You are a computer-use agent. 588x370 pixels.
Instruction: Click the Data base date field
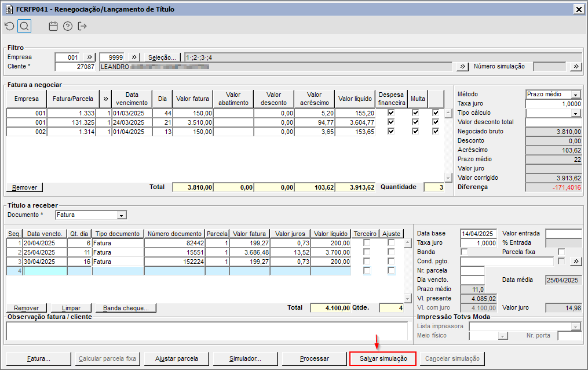coord(479,234)
